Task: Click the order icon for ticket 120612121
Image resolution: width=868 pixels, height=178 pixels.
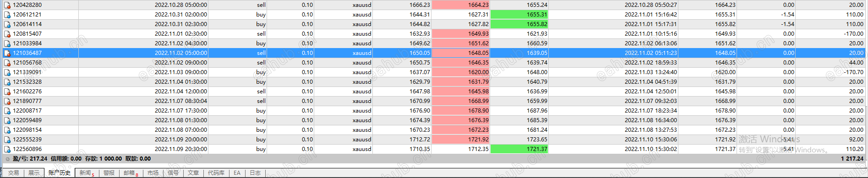Action: 7,15
